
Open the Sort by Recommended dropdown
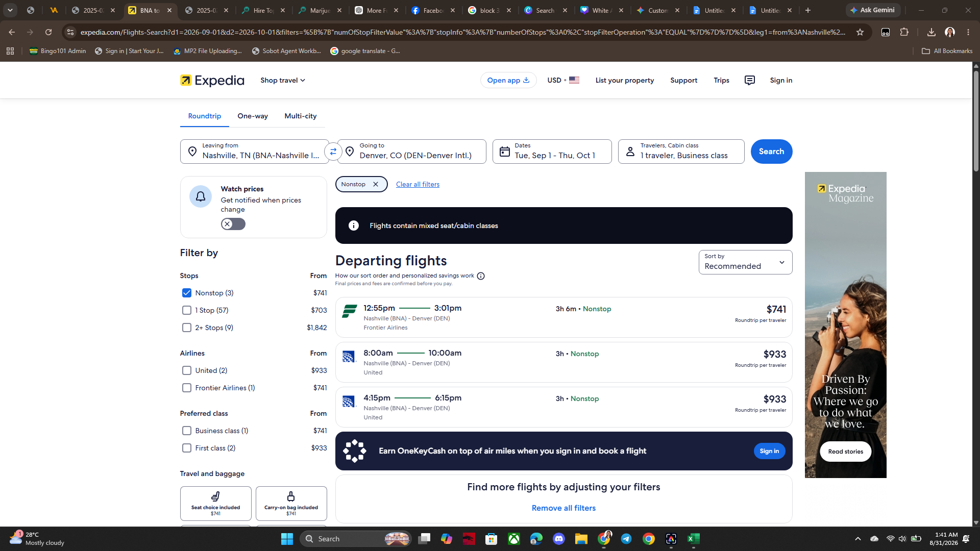745,262
